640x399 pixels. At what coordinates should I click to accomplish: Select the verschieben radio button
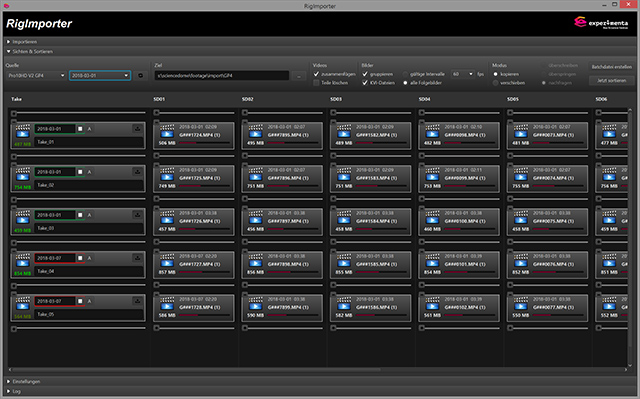click(496, 83)
